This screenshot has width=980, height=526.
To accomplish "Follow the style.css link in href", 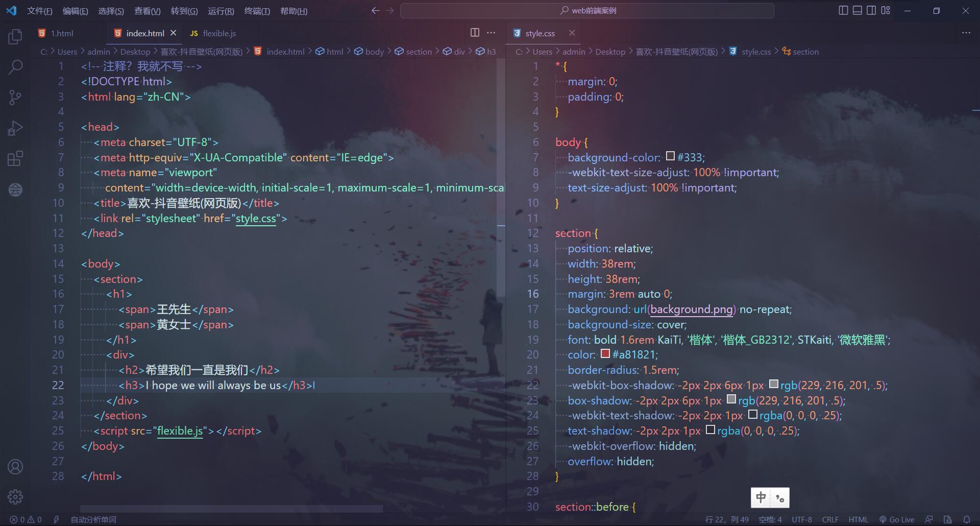I will 256,219.
